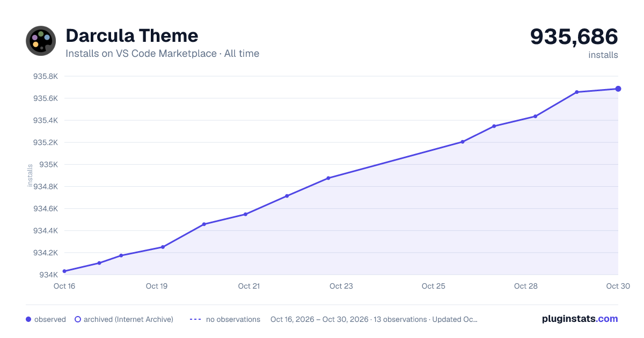
Task: Select the data point near 935.2K
Action: [462, 142]
